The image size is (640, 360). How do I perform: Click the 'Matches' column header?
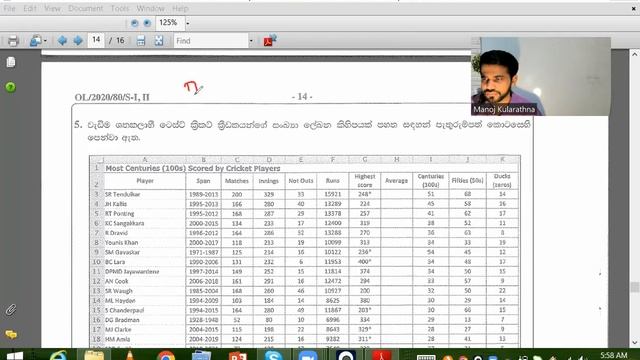pyautogui.click(x=237, y=181)
